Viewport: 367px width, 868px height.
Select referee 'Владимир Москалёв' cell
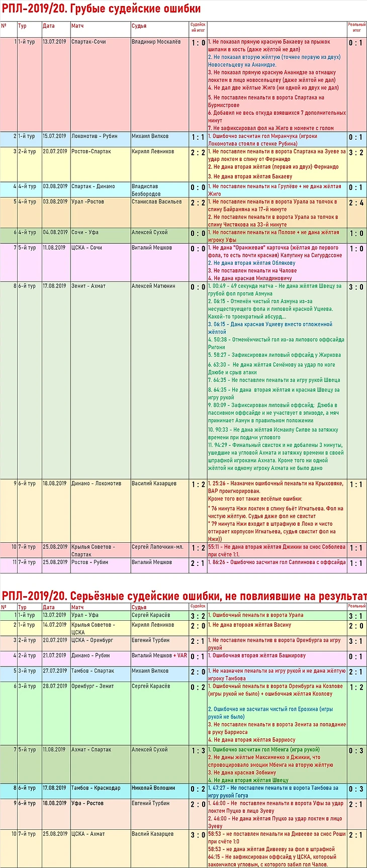[159, 84]
